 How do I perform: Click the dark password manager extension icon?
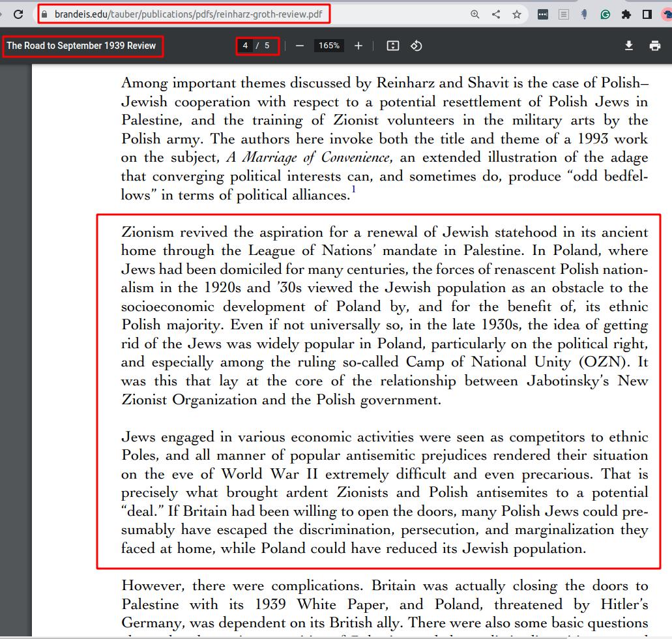click(543, 14)
